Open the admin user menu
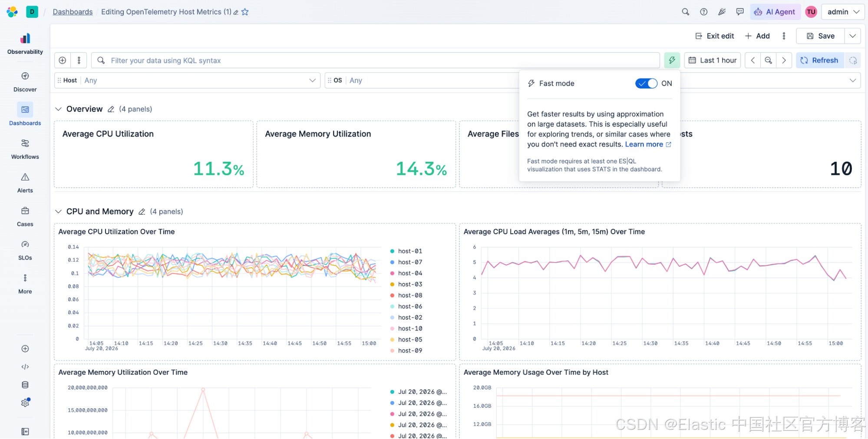 [x=843, y=12]
